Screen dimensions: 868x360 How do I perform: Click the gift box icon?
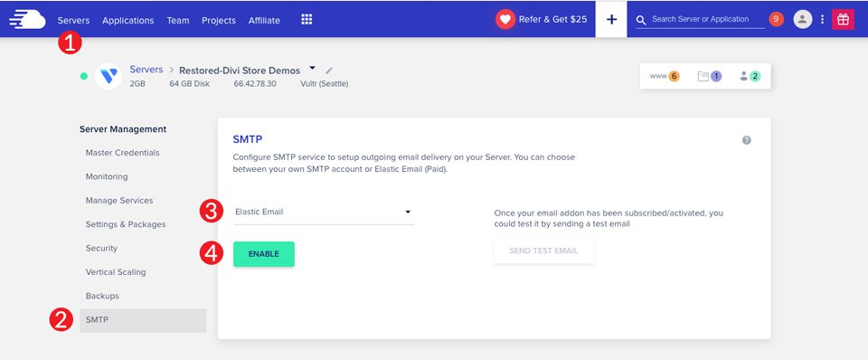pyautogui.click(x=843, y=19)
